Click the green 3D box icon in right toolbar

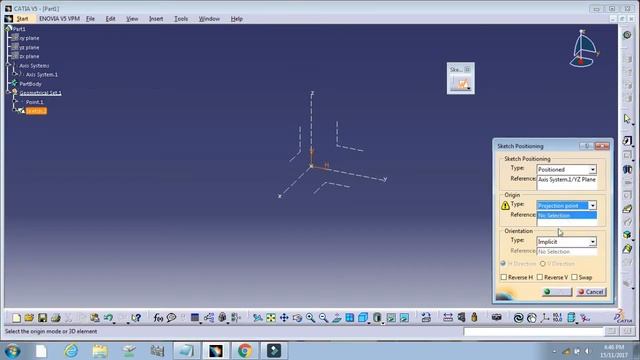pyautogui.click(x=627, y=235)
